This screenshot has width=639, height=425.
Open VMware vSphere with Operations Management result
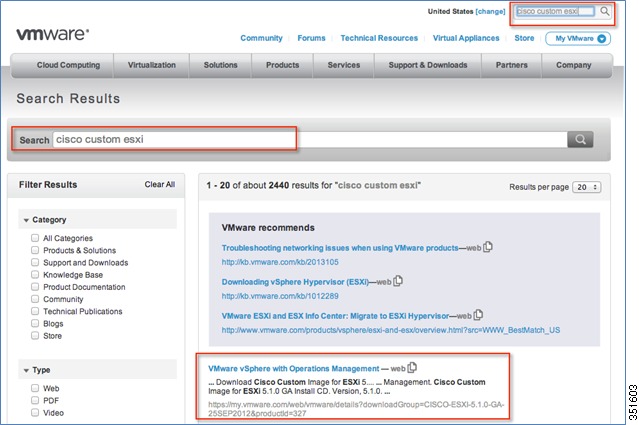[294, 369]
